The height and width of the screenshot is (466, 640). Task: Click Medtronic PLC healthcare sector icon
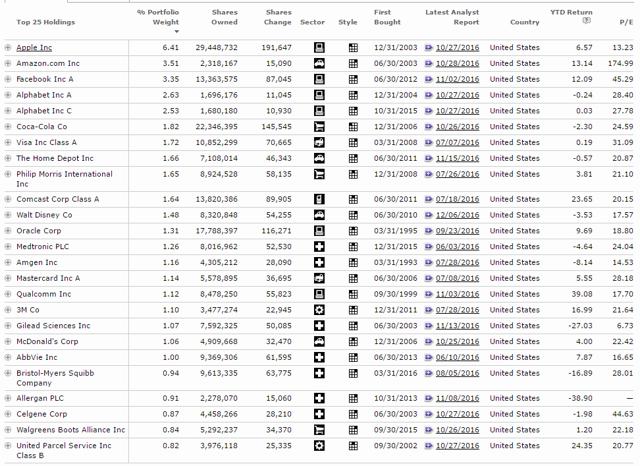pos(319,247)
